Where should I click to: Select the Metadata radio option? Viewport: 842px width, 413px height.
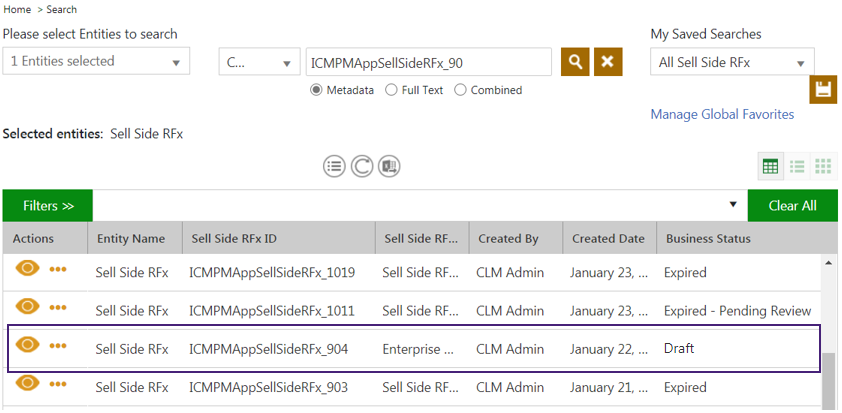(x=317, y=90)
